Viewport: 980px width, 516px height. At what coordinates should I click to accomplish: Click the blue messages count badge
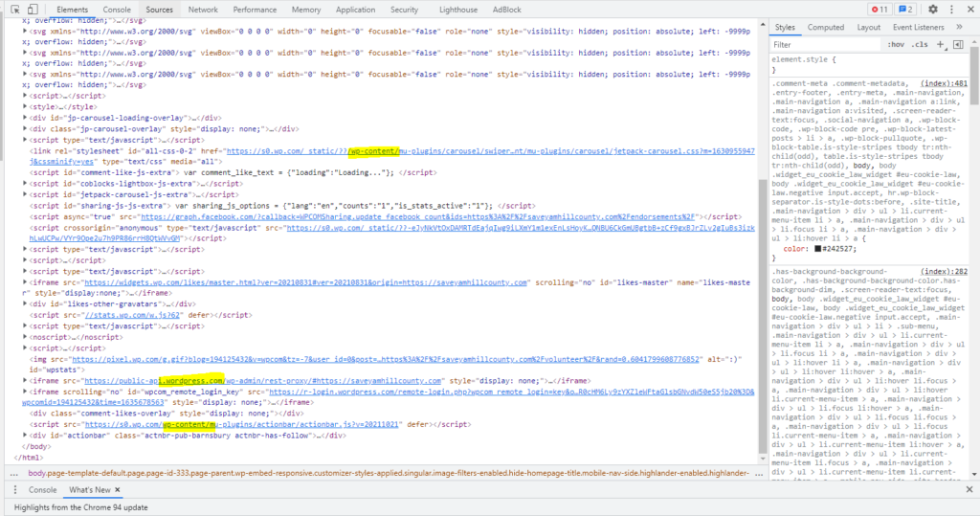[x=905, y=10]
